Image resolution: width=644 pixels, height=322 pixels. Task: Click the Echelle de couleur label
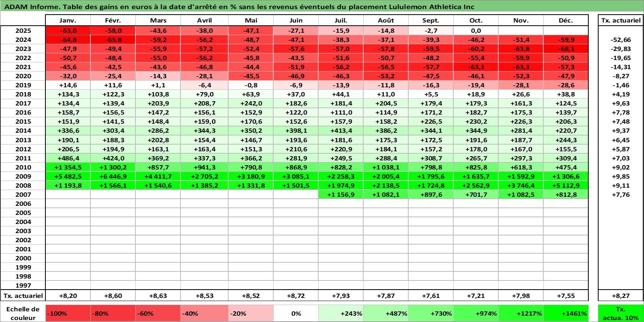[23, 313]
